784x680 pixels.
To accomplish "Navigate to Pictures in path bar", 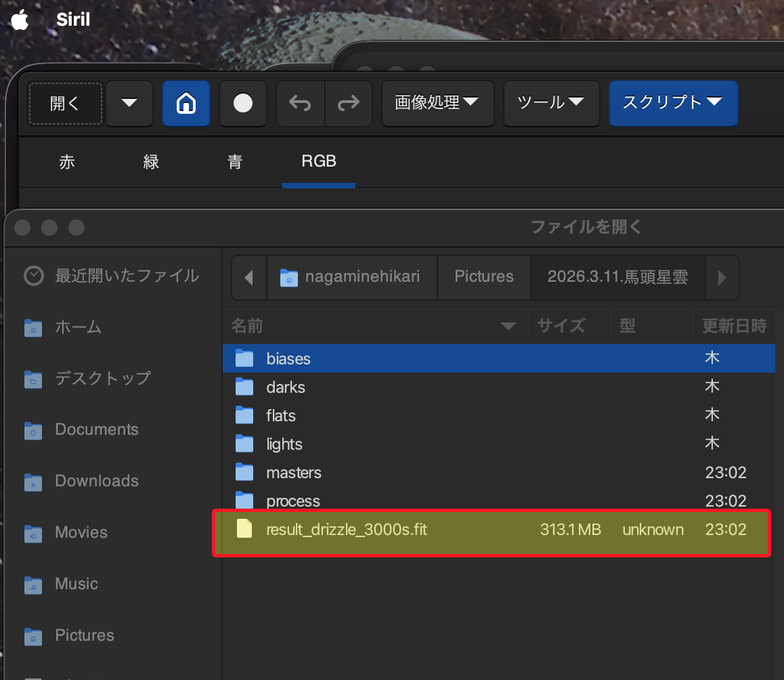I will [483, 277].
